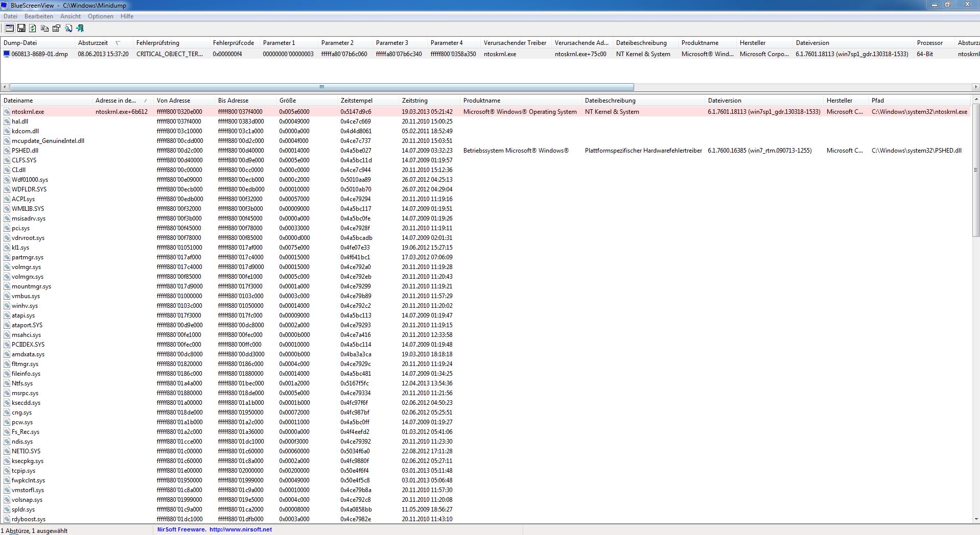Open the Datei menu
The width and height of the screenshot is (980, 535).
click(10, 16)
